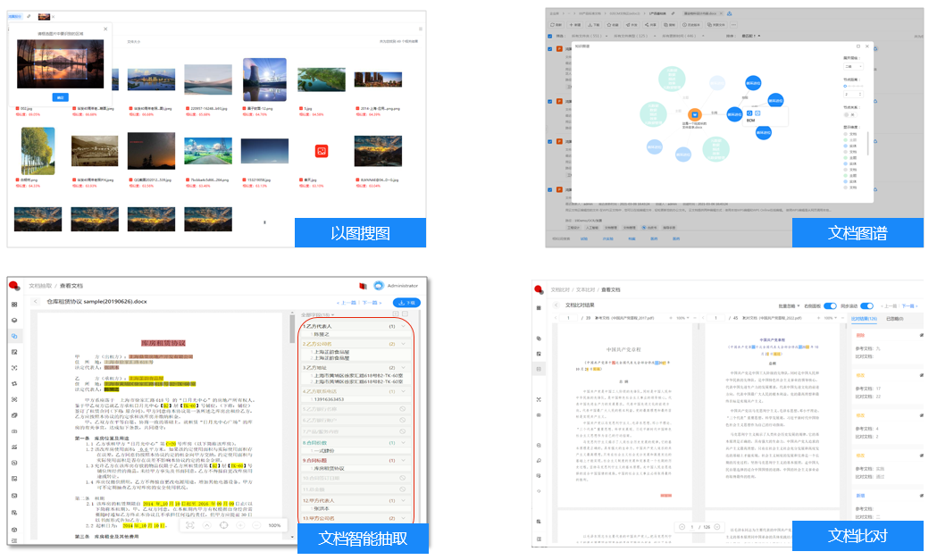This screenshot has height=560, width=937.
Task: Click the up arrow icon in extraction viewer toolbar
Action: click(206, 525)
